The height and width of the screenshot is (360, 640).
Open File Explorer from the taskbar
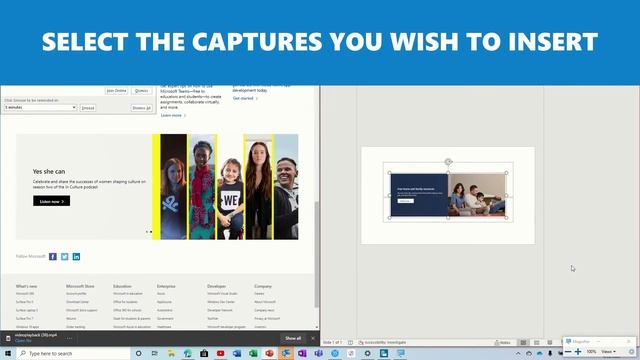(x=171, y=353)
